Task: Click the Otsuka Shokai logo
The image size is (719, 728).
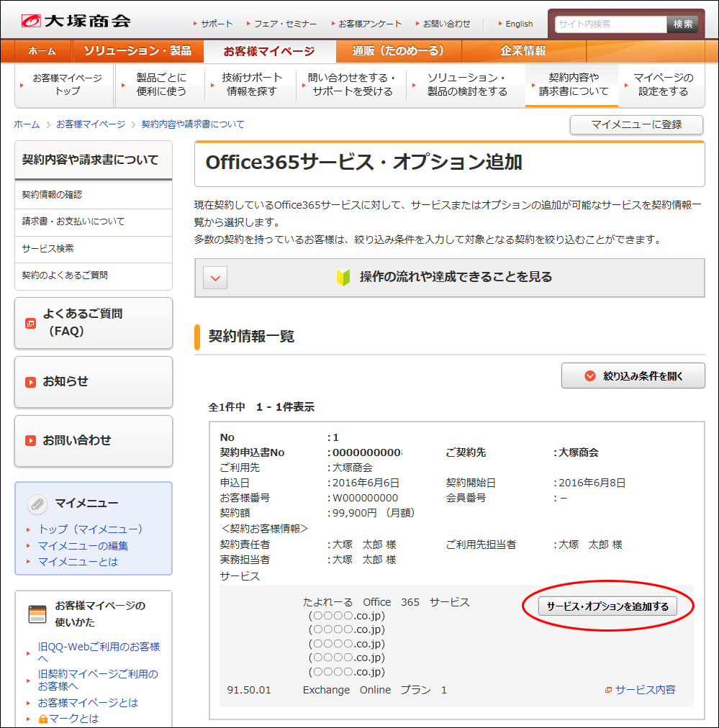Action: pos(76,21)
